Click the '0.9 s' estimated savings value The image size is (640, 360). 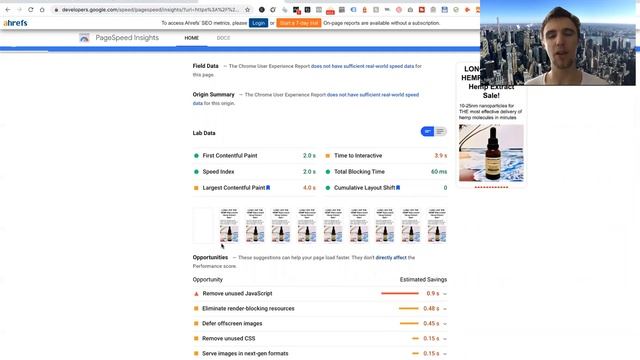pyautogui.click(x=433, y=293)
